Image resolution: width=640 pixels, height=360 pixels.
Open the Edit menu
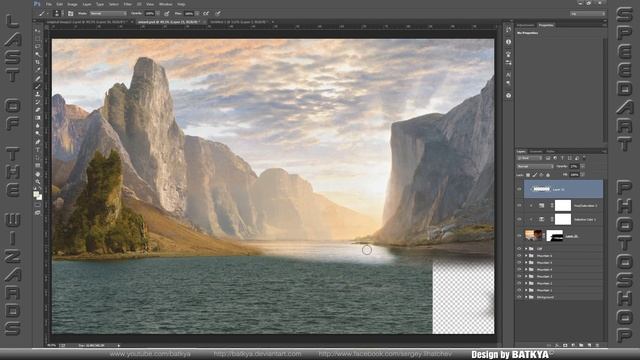pos(59,4)
